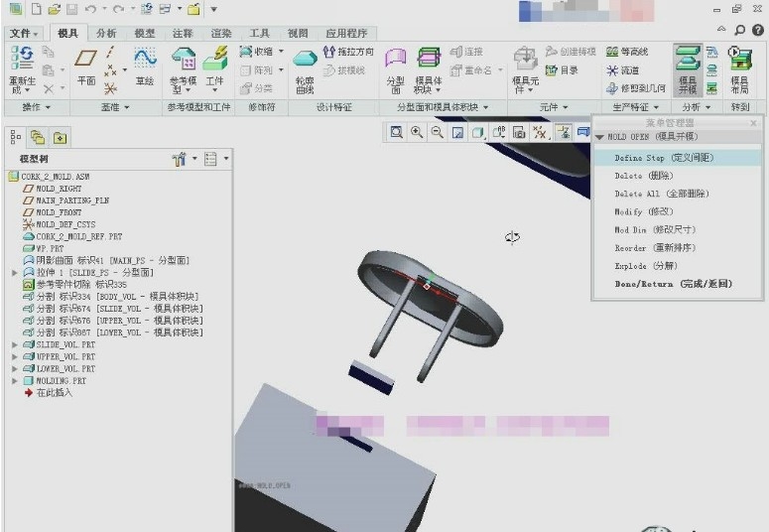The image size is (769, 532).
Task: Select Define Step (定义间距) menu entry
Action: coord(678,158)
